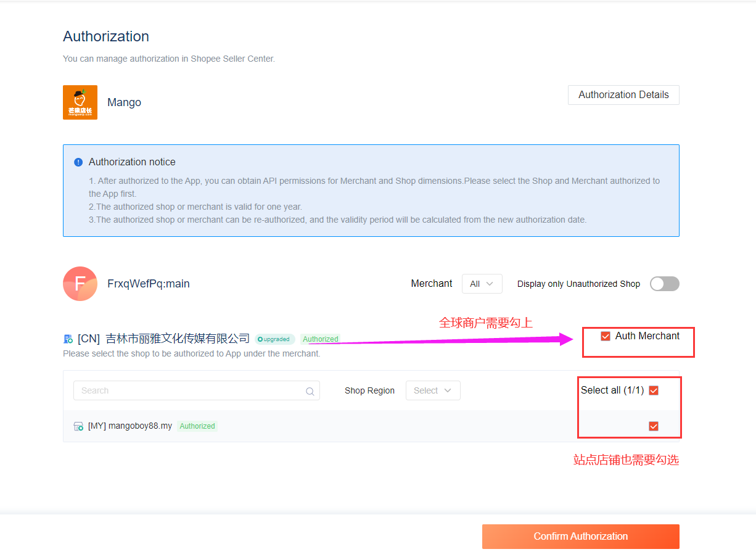Click the magnifier icon in the search box

point(310,391)
